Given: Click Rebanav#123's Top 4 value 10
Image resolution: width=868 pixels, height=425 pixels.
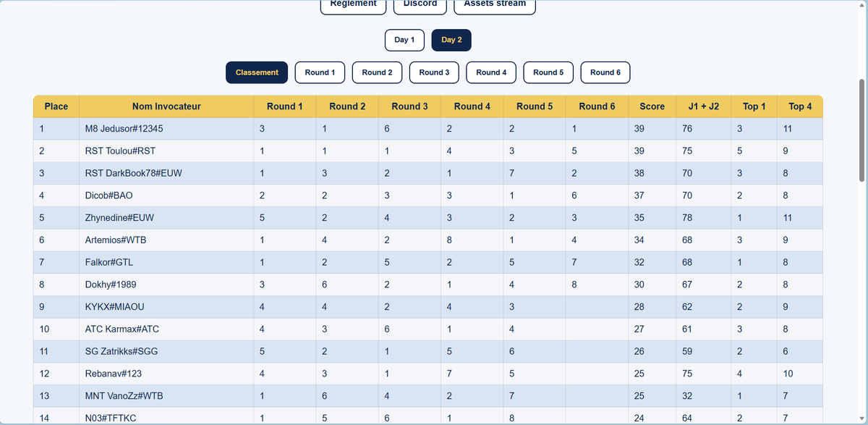Looking at the screenshot, I should tap(788, 374).
